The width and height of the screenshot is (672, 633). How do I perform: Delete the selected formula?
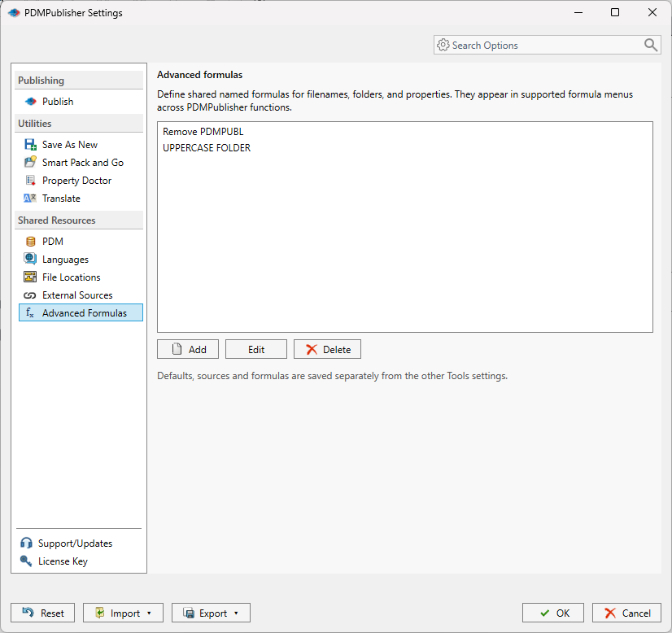click(327, 349)
